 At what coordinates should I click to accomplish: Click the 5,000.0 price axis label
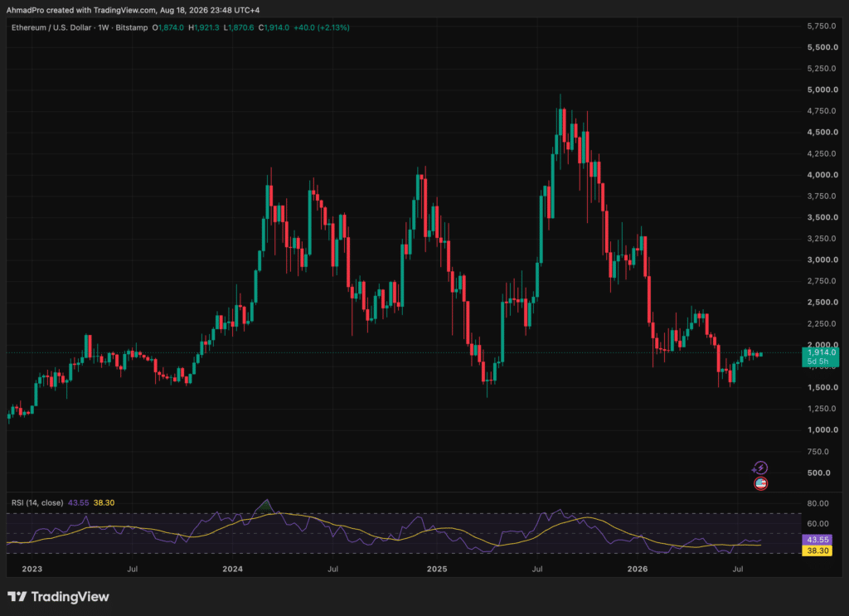pos(822,90)
